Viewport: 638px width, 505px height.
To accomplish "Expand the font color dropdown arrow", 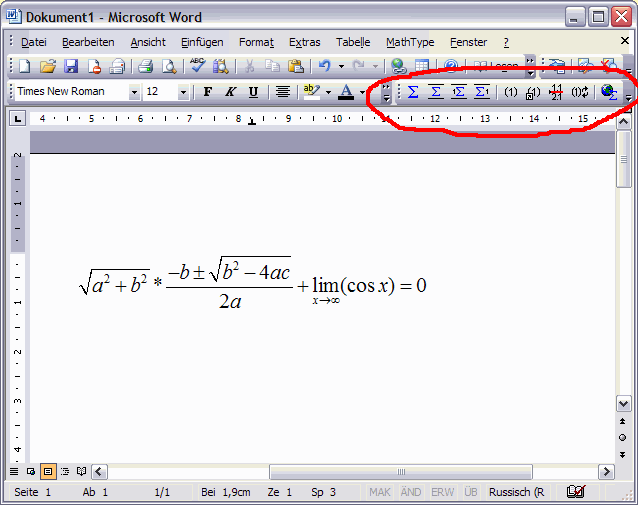I will coord(362,92).
